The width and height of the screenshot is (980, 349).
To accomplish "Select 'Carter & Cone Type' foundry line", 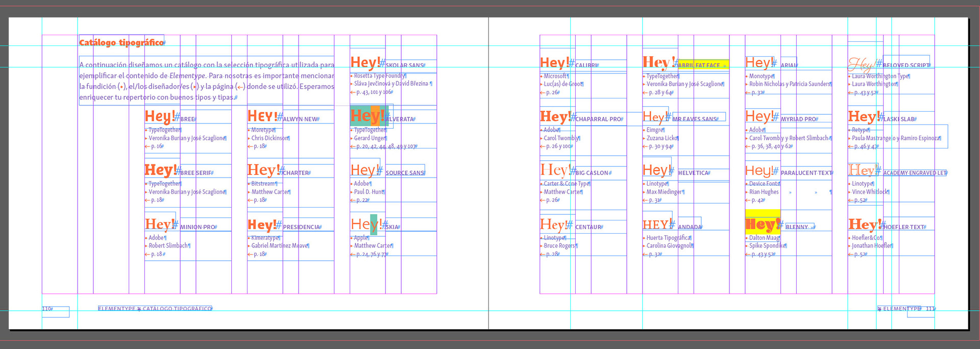I will pos(567,184).
